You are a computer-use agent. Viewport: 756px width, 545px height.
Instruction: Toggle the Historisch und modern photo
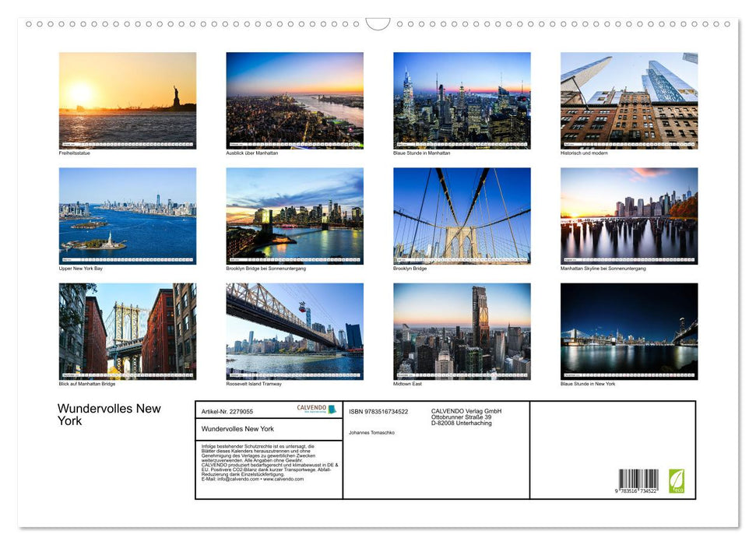click(x=629, y=99)
